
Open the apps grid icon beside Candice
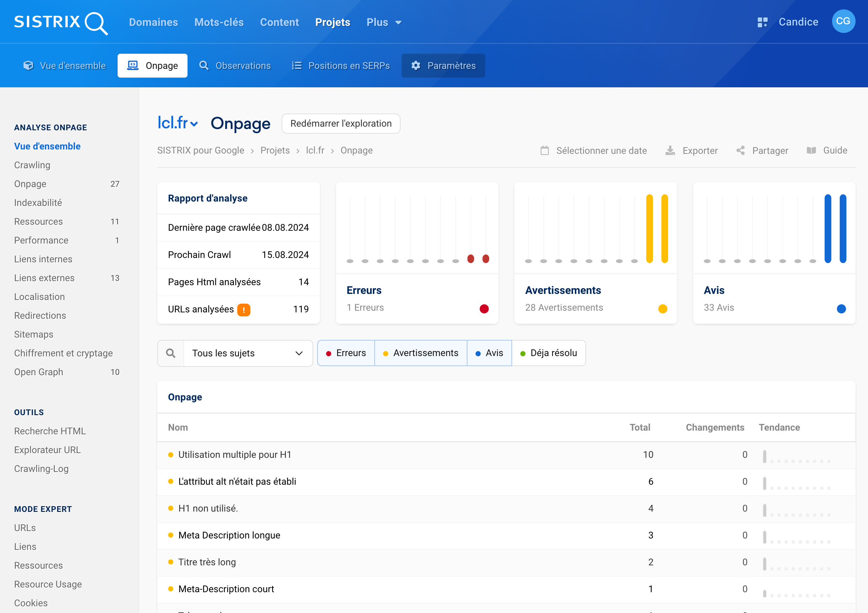coord(762,22)
